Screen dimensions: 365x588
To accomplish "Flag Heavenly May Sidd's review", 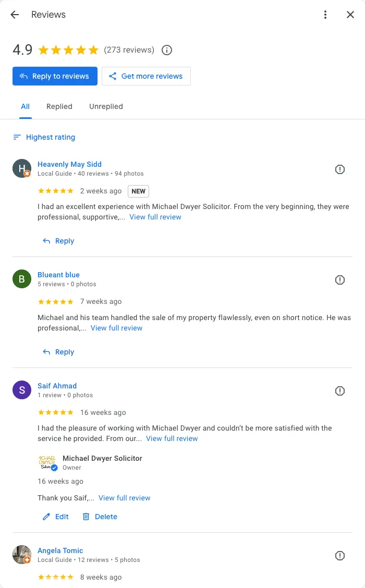I will click(x=340, y=169).
